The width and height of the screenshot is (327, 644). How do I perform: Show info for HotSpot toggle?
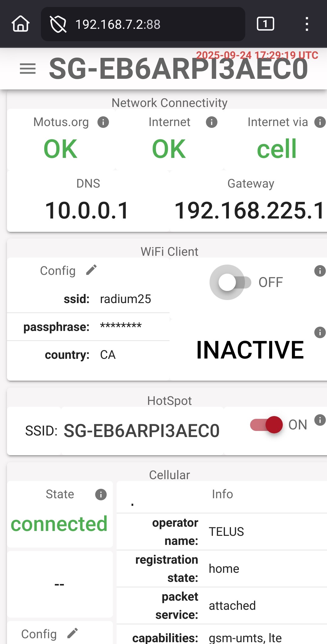click(320, 420)
